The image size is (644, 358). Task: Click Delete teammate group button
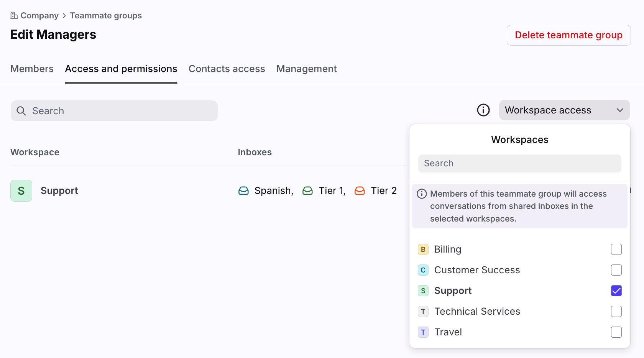tap(568, 35)
